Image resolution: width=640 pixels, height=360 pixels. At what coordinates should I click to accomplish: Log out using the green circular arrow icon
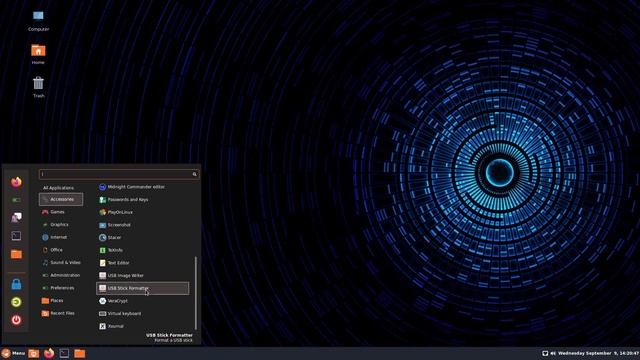16,302
